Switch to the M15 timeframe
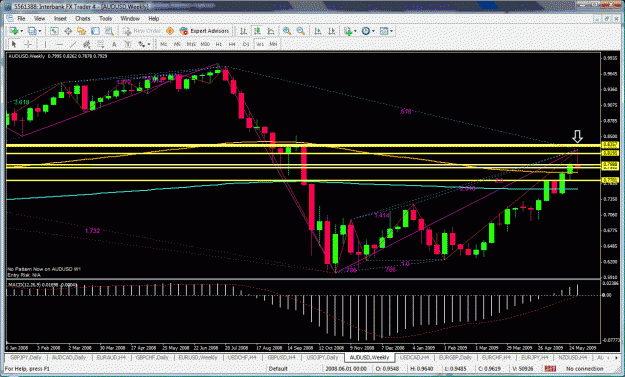625x377 pixels. click(191, 44)
